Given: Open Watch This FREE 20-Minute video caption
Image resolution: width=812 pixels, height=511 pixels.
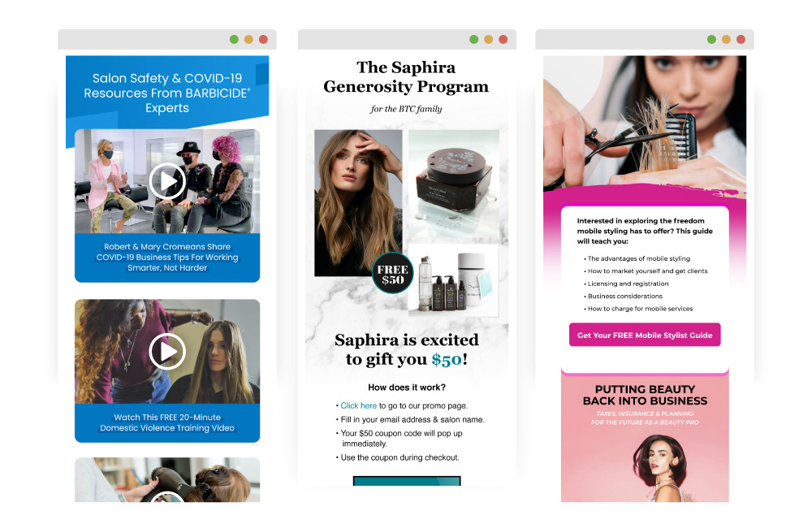Looking at the screenshot, I should point(166,422).
